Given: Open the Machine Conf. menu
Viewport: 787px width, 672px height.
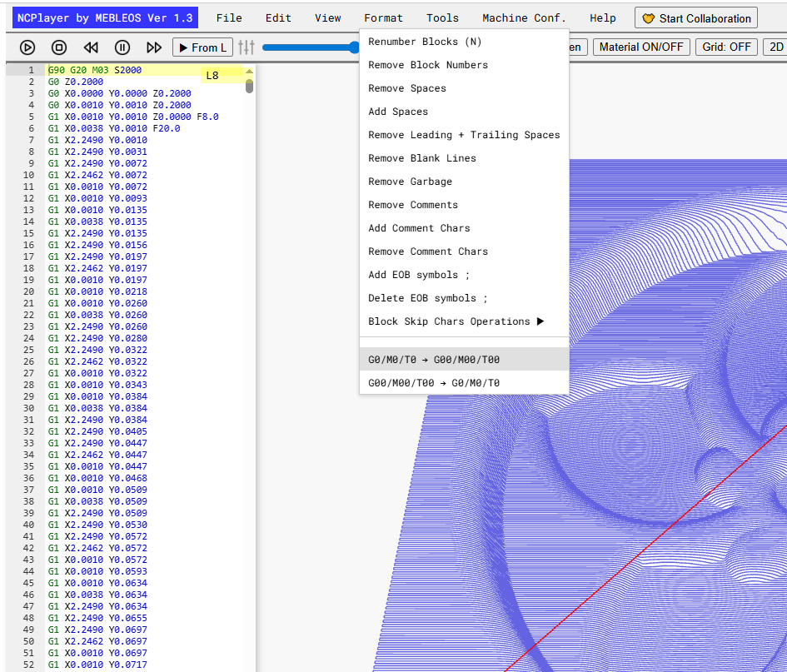Looking at the screenshot, I should pos(524,18).
